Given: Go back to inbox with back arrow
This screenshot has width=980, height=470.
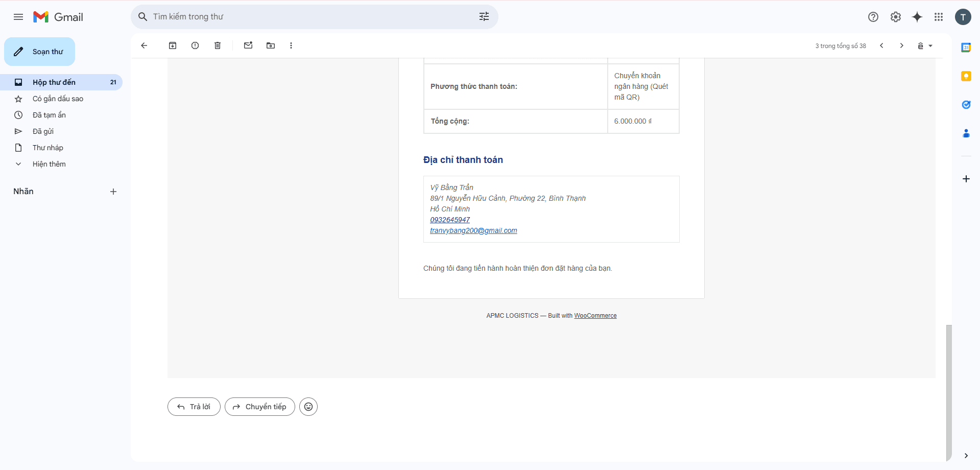Looking at the screenshot, I should [x=144, y=45].
